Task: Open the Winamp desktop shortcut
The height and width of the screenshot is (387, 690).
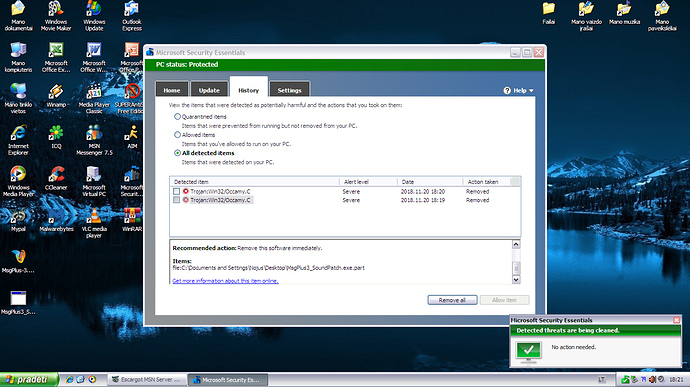Action: coord(56,96)
